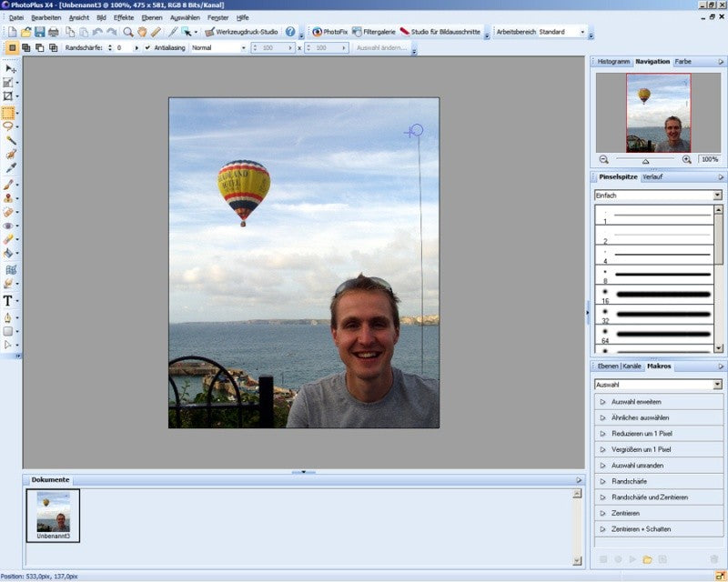Activate the Red Eye tool
The width and height of the screenshot is (728, 582).
(8, 226)
